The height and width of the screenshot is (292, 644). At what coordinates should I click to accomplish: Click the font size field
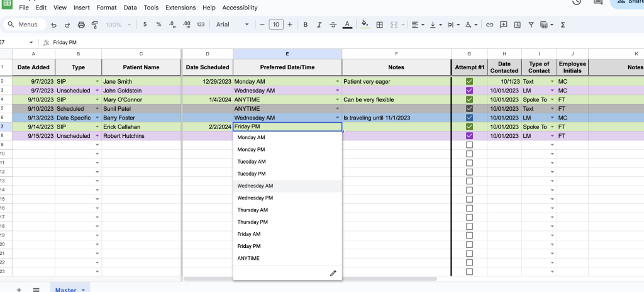pyautogui.click(x=276, y=25)
